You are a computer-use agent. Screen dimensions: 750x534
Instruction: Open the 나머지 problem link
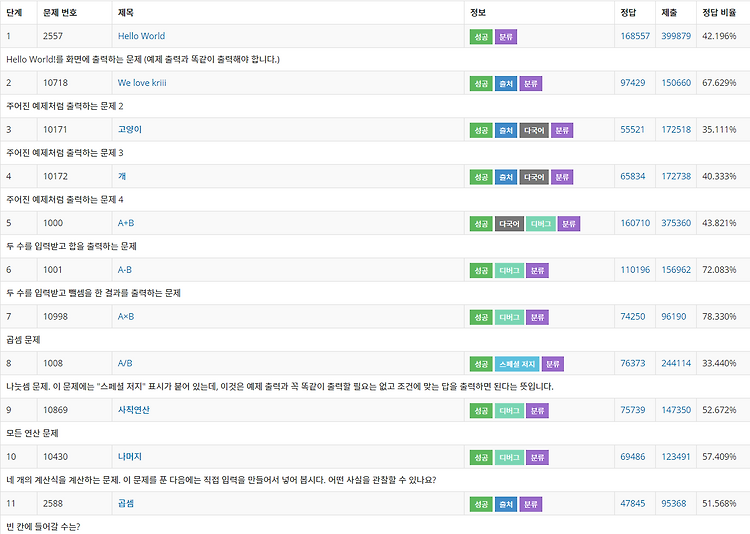pos(130,457)
